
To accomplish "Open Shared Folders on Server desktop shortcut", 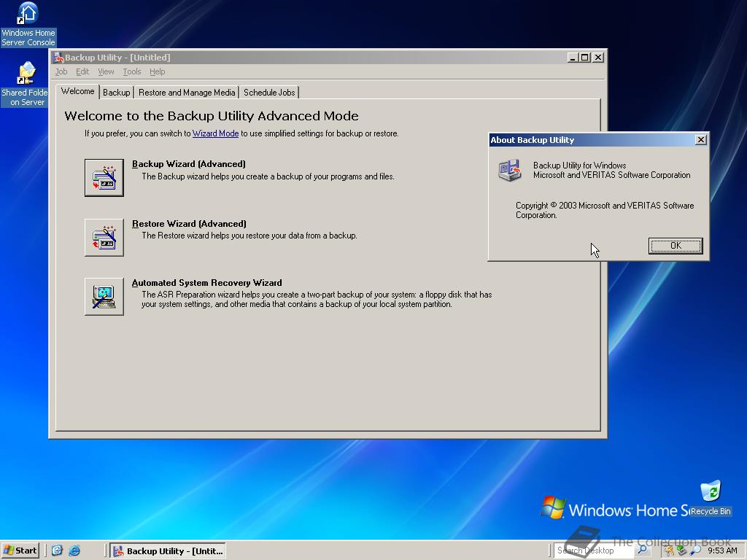I will click(24, 84).
